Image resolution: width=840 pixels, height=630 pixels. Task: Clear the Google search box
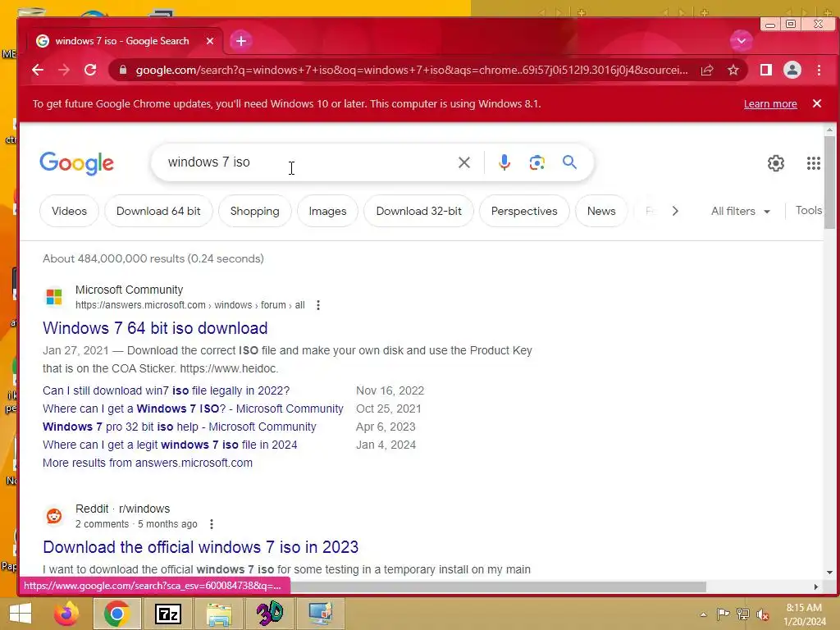(x=464, y=162)
